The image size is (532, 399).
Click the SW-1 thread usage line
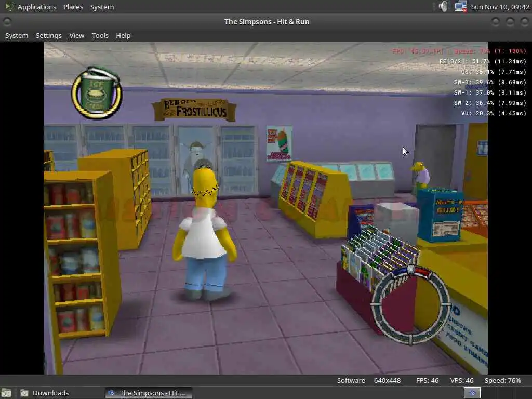[x=490, y=92]
